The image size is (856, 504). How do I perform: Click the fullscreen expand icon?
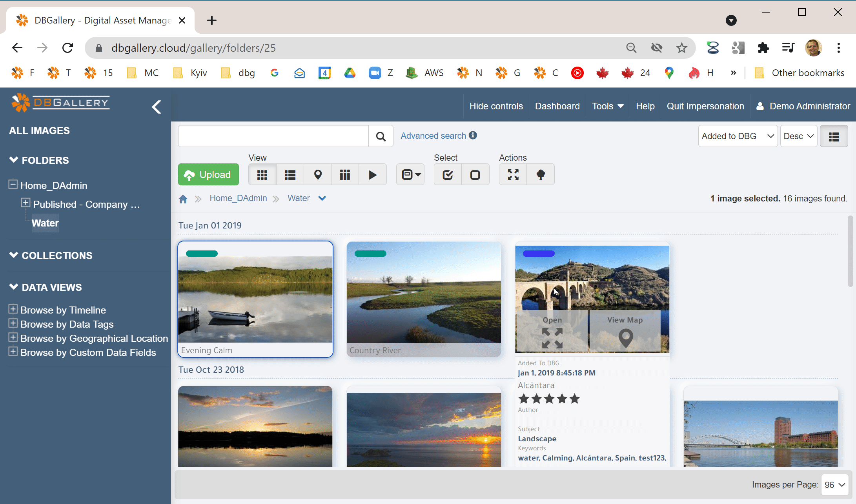[513, 174]
